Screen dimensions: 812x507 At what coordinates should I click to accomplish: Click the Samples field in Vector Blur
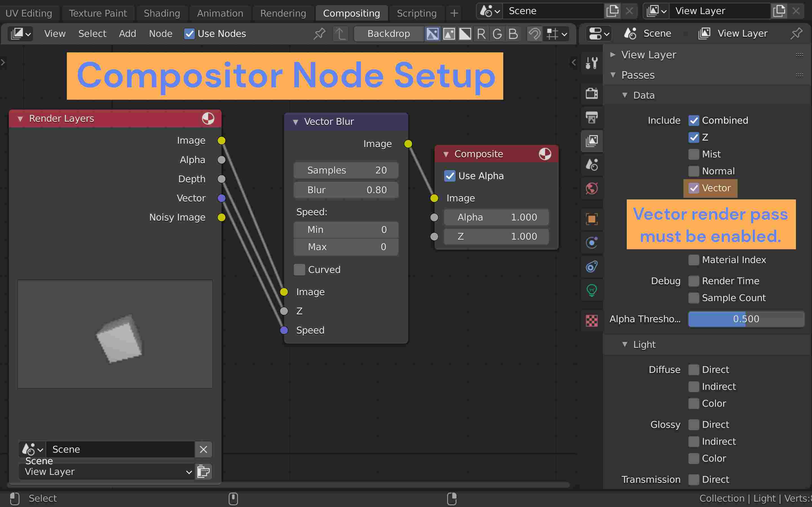click(x=346, y=170)
